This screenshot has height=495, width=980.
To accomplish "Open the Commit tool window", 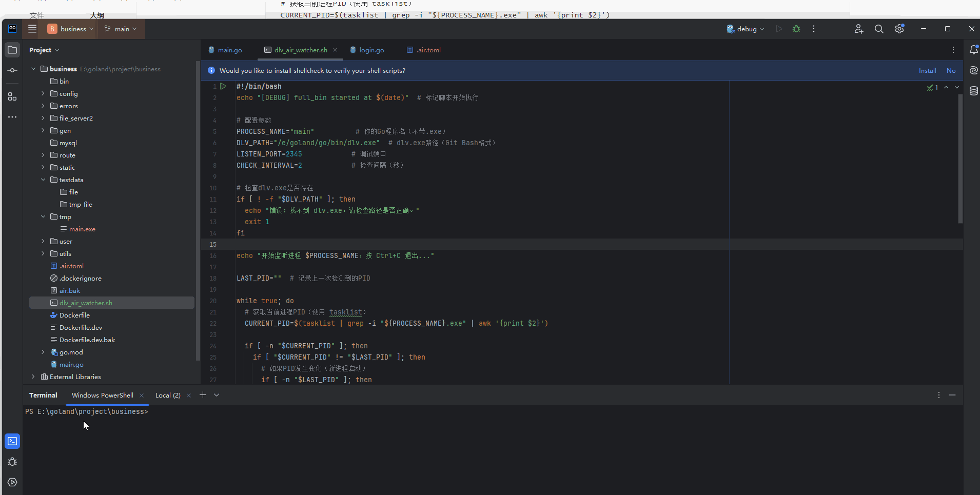I will tap(12, 70).
